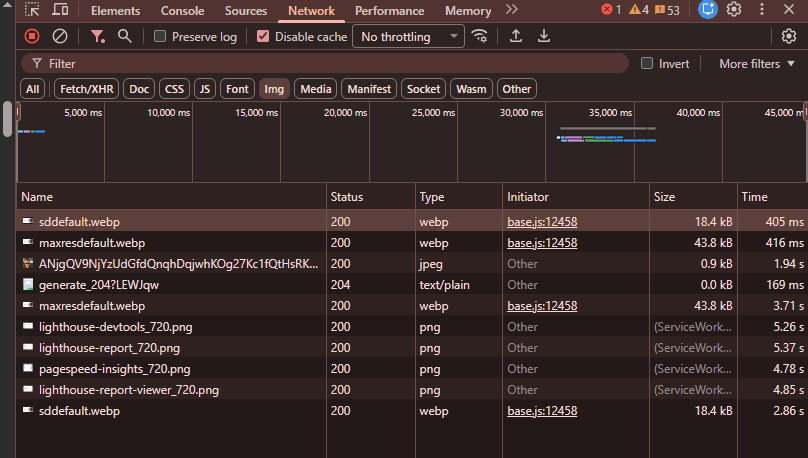The width and height of the screenshot is (808, 458).
Task: Export HAR file with download icon
Action: (x=544, y=36)
